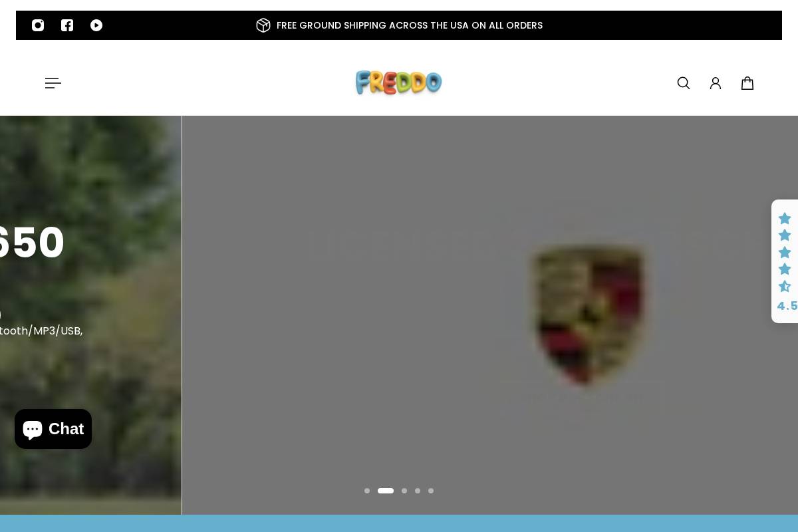This screenshot has height=532, width=798.
Task: Click the shipping box icon in banner
Action: click(x=263, y=25)
